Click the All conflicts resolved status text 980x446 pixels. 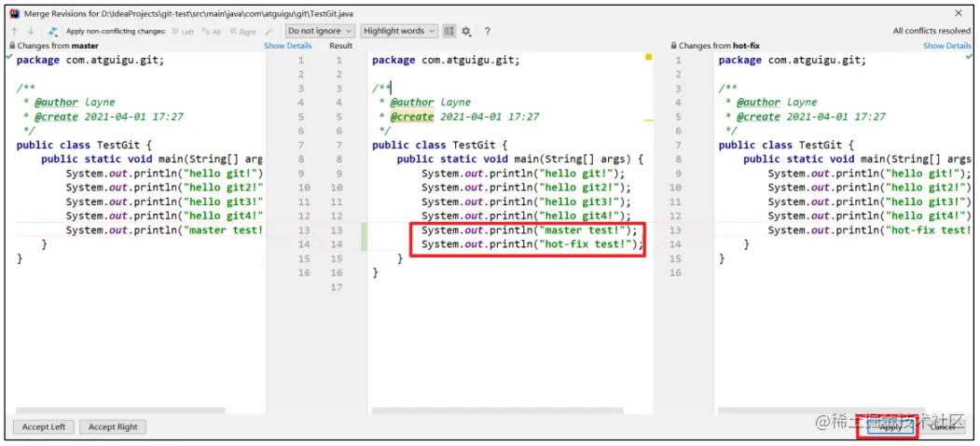(x=932, y=31)
